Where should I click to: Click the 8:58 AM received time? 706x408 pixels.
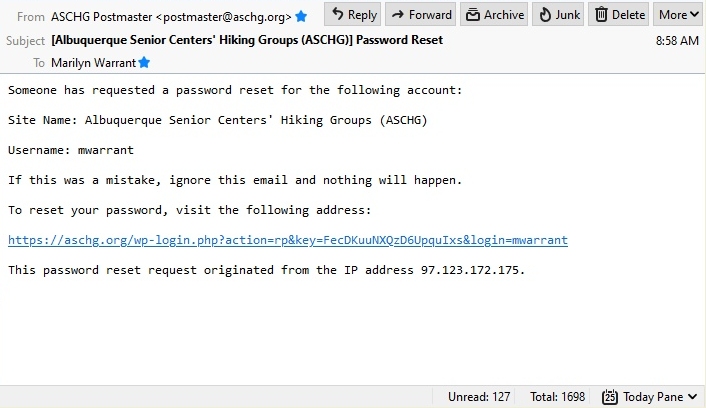pos(677,41)
